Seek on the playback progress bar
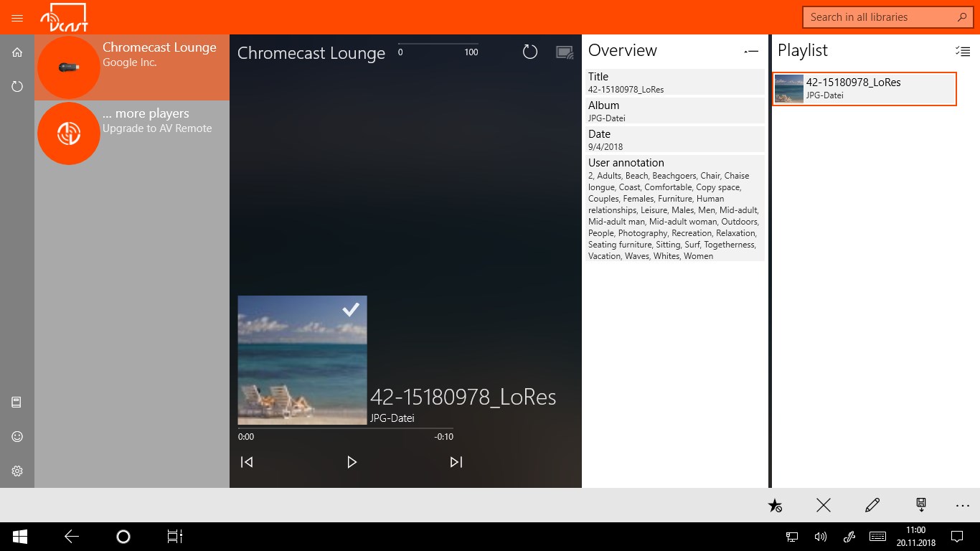This screenshot has height=551, width=980. (x=346, y=428)
